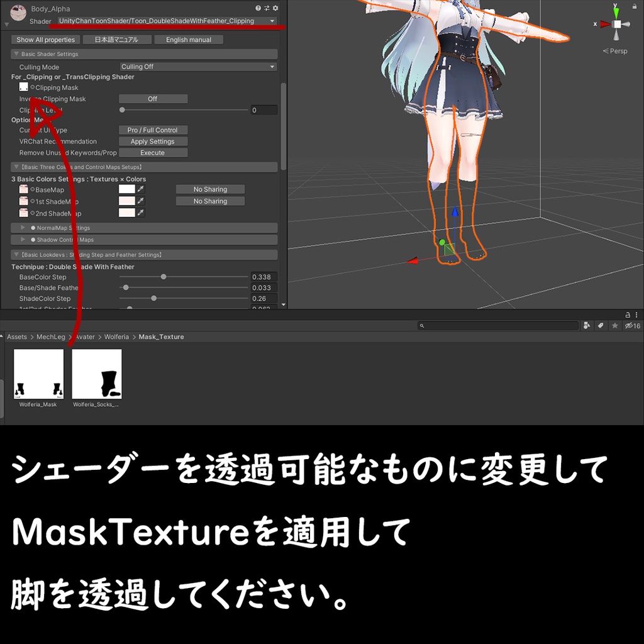This screenshot has width=644, height=644.
Task: Open the material settings gear menu
Action: pos(275,8)
